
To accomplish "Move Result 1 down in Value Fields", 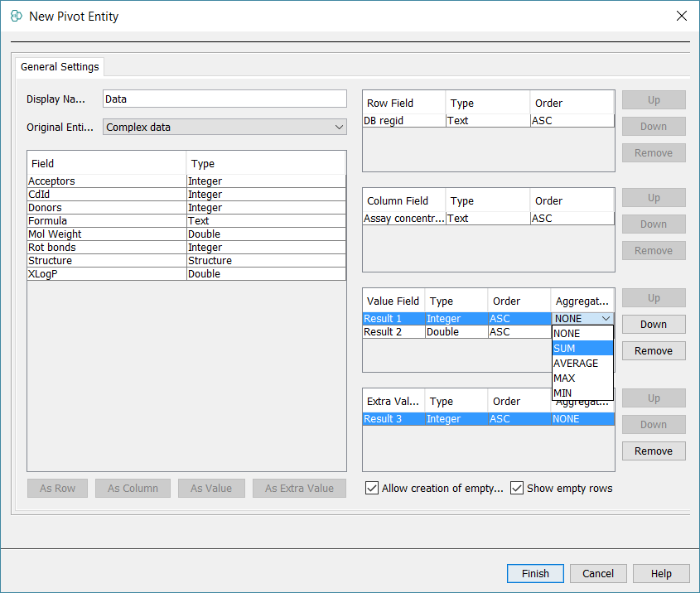I will coord(654,325).
